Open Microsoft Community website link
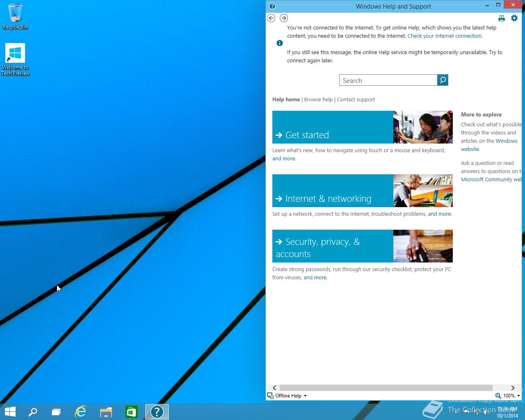The height and width of the screenshot is (420, 525). (491, 180)
